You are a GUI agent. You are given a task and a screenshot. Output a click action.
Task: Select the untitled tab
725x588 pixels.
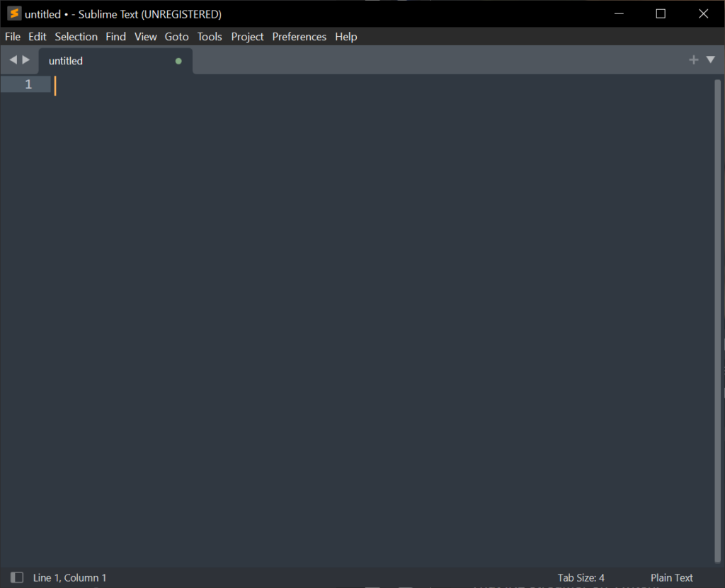coord(115,61)
